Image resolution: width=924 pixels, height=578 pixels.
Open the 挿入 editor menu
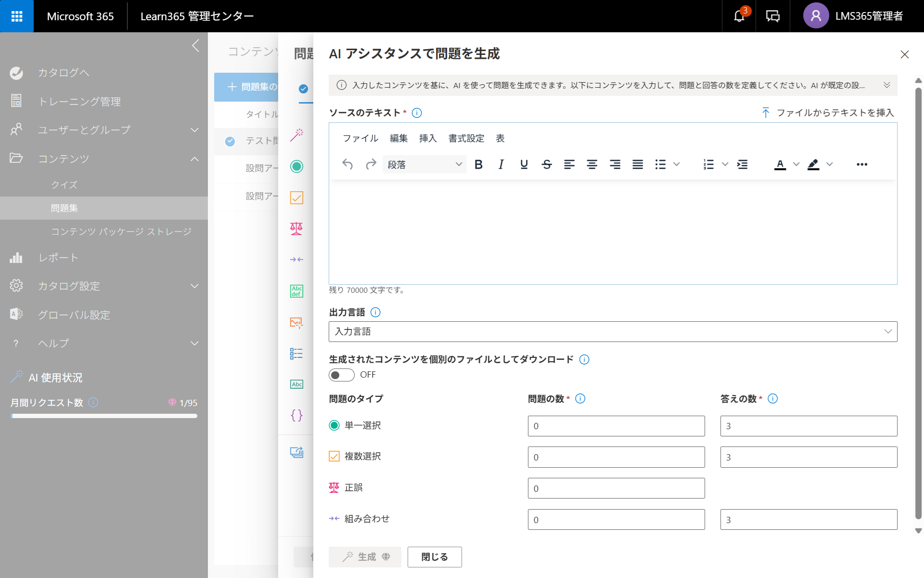pos(428,138)
